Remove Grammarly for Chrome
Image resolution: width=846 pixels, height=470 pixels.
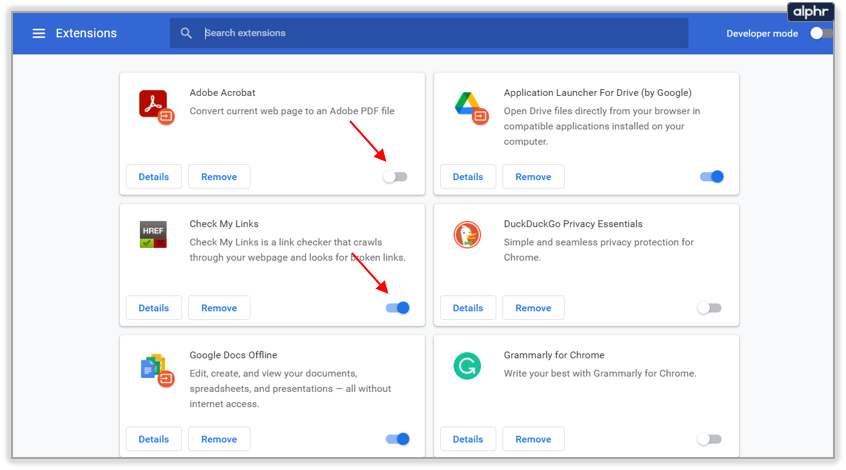533,439
